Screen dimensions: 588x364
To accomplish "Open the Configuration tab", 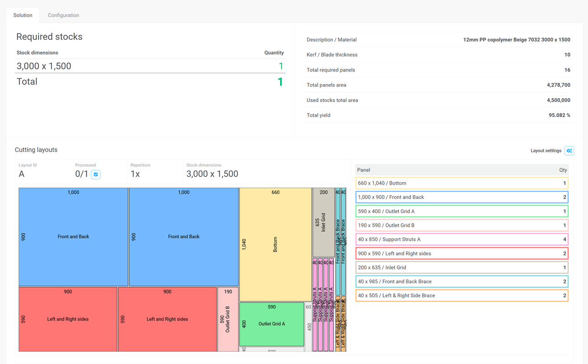I will [x=63, y=15].
